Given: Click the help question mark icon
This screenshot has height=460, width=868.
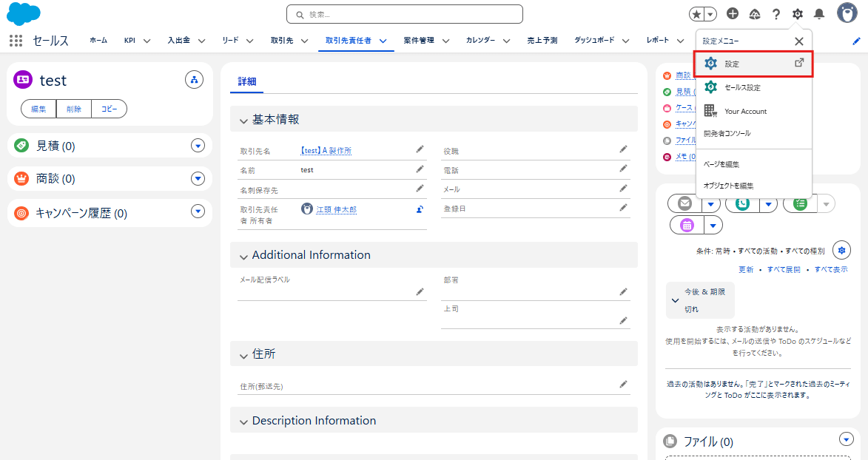Looking at the screenshot, I should click(776, 14).
